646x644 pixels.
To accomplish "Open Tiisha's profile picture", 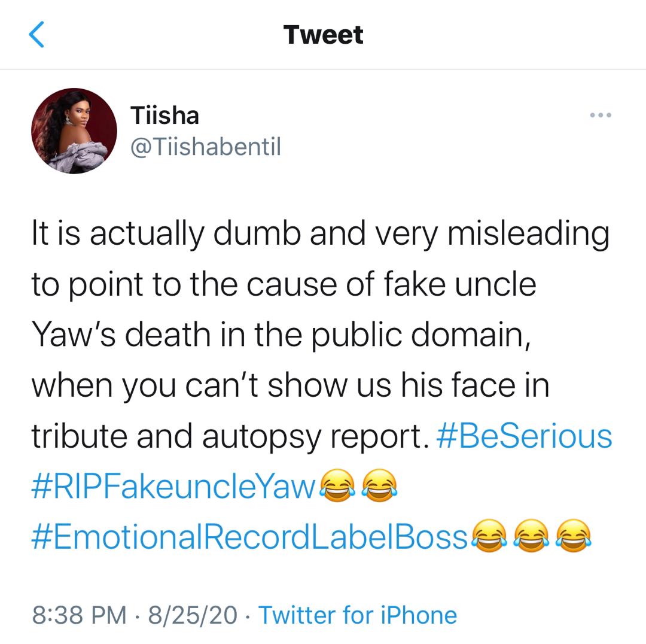I will (x=74, y=130).
